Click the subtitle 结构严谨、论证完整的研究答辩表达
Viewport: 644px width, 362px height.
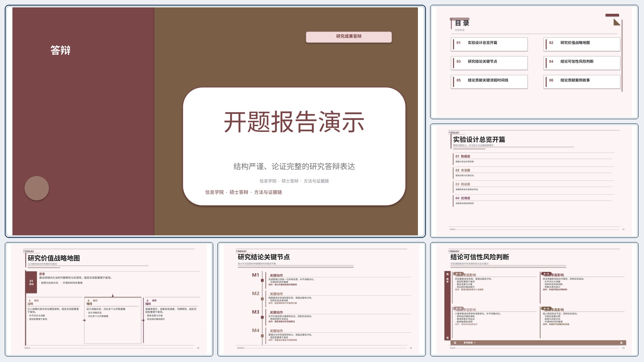(294, 166)
